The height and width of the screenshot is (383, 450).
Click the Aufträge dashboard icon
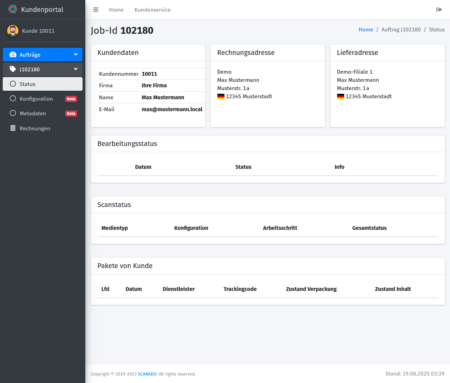(x=13, y=55)
